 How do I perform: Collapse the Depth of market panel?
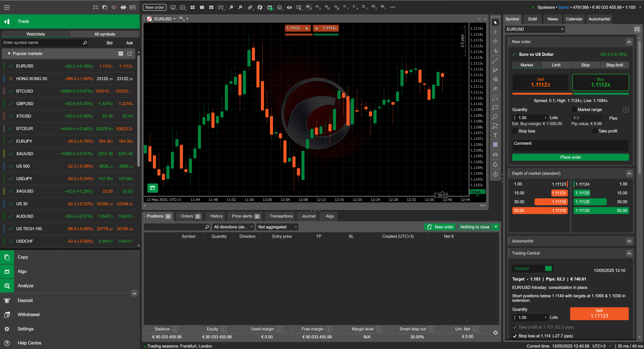(629, 173)
